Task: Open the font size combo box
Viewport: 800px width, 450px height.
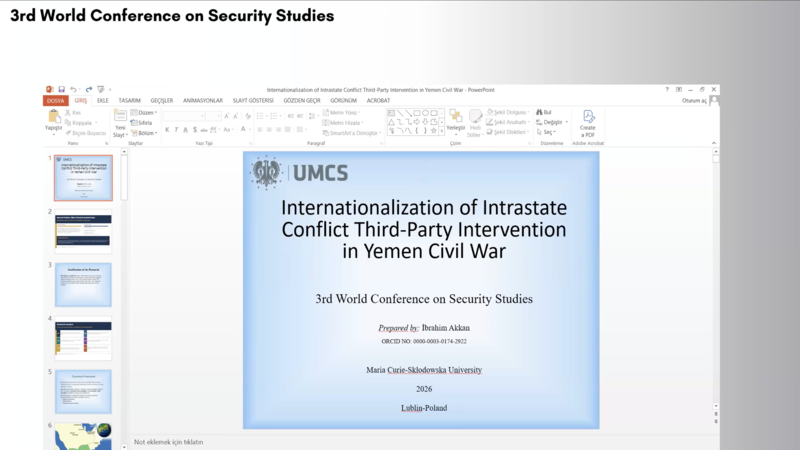Action: (214, 116)
